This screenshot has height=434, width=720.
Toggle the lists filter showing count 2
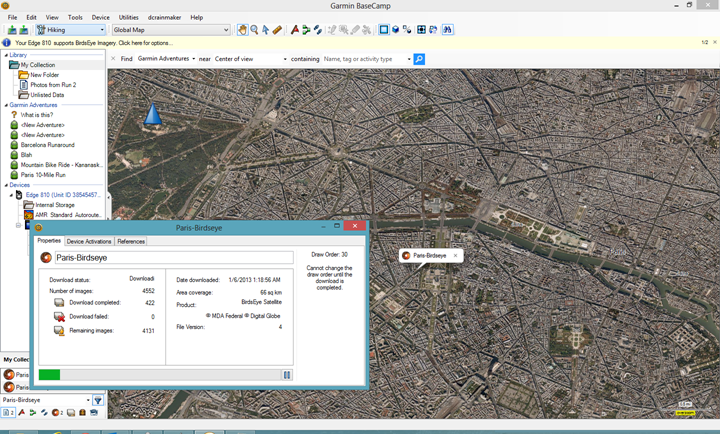coord(8,412)
